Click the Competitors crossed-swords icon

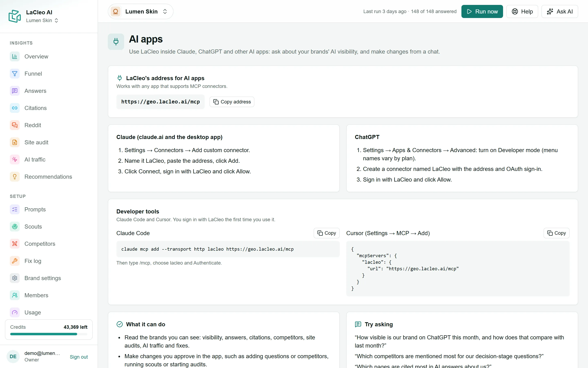14,244
